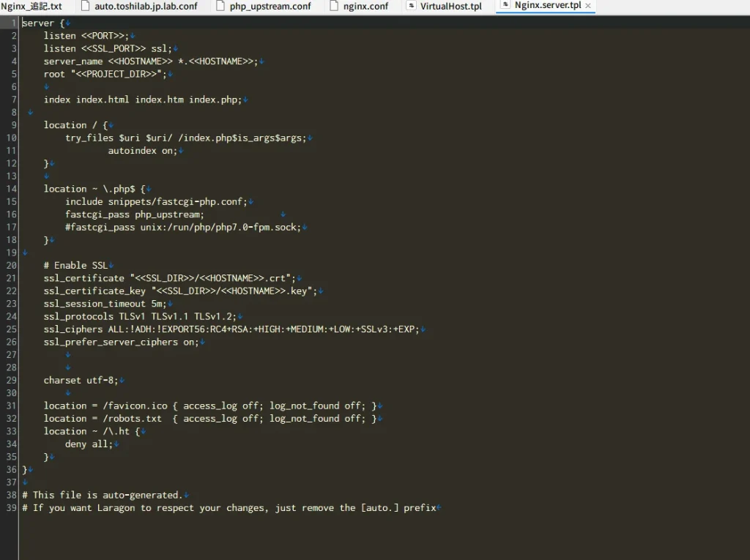This screenshot has width=750, height=560.
Task: Click the document icon on nginx.conf tab
Action: click(x=334, y=6)
